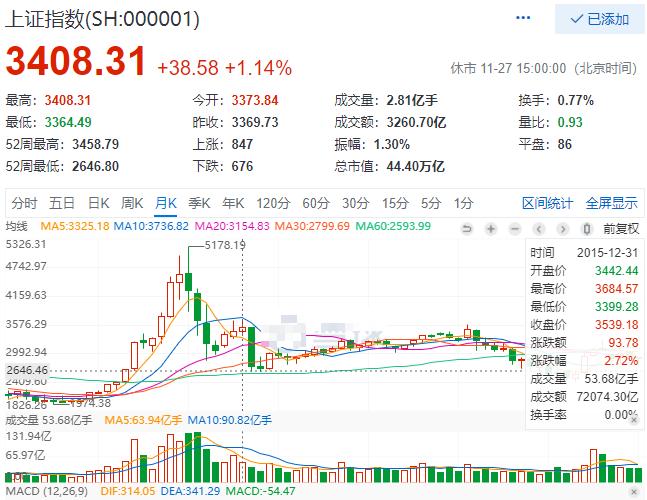
Task: Switch to the 年K tab
Action: 233,203
